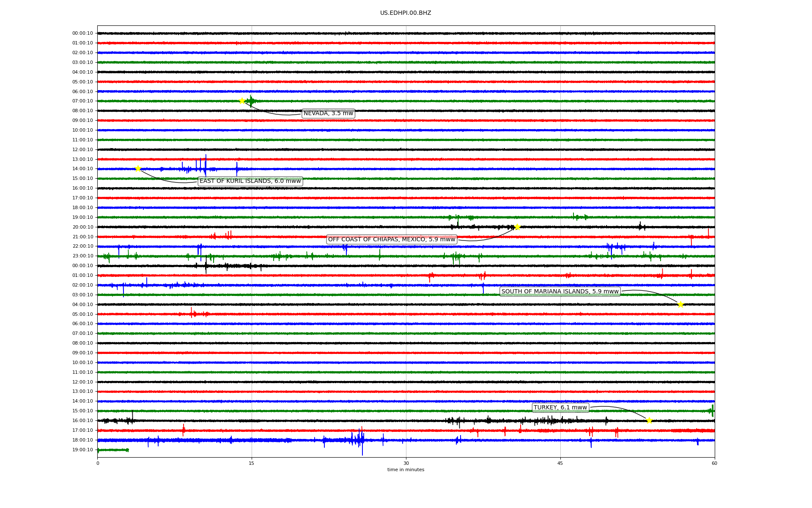Click the second 16:00:10 row label beside Turkey event
The image size is (812, 508).
pyautogui.click(x=82, y=421)
